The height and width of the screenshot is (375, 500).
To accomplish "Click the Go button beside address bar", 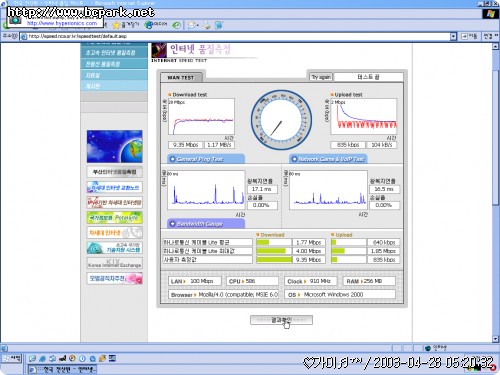I will (x=469, y=36).
